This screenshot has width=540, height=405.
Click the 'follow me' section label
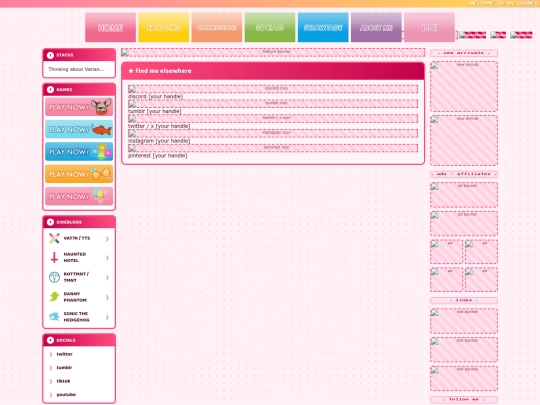(464, 399)
